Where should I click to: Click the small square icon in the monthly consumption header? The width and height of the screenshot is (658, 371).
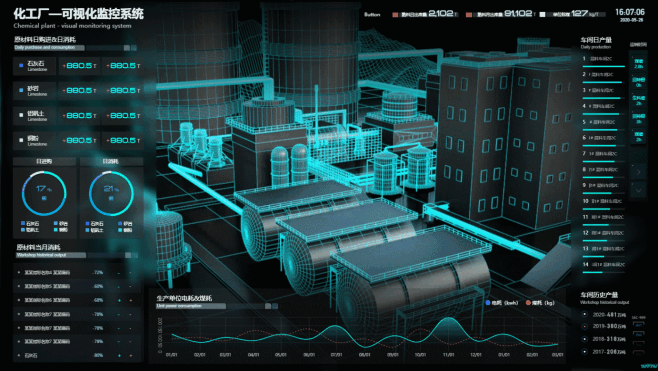click(128, 255)
